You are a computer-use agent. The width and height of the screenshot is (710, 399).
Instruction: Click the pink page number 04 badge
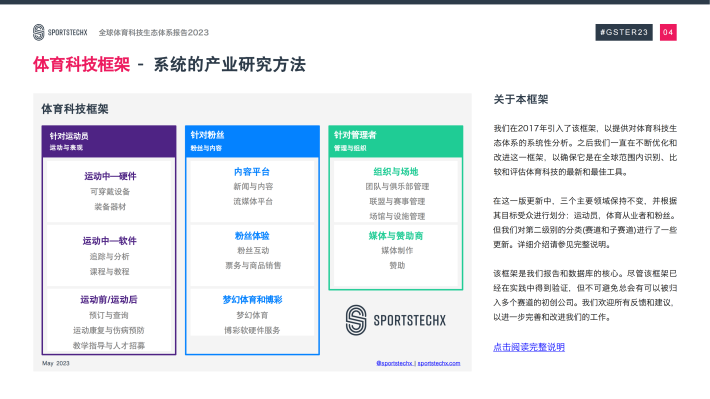(x=668, y=32)
